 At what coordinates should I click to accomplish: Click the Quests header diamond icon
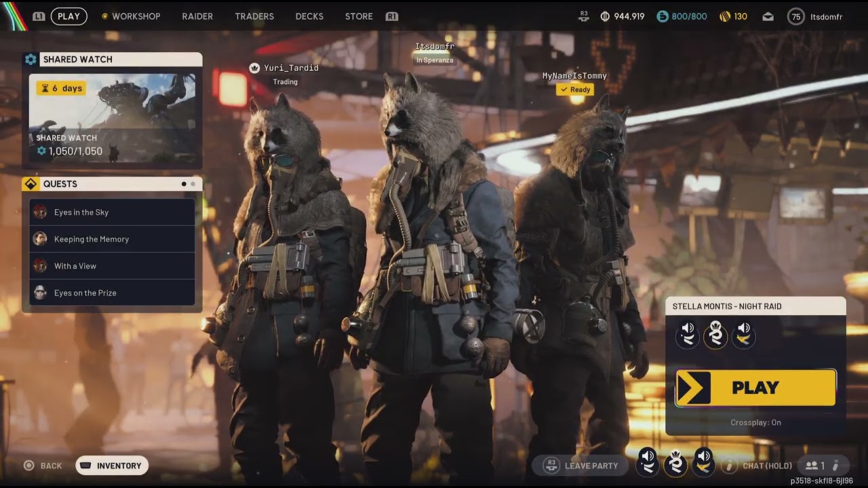coord(31,184)
